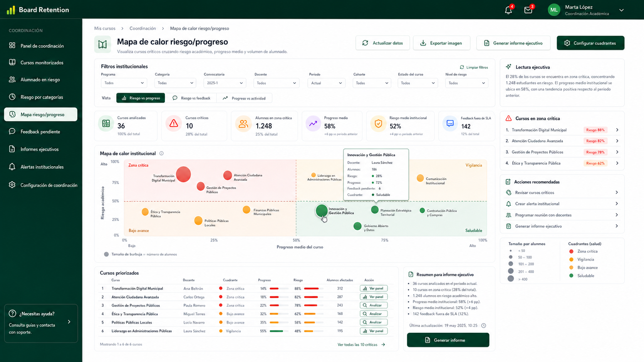Click the info icon beside Mapa de calor institucional
Screen dimensions: 644x362
[x=161, y=153]
